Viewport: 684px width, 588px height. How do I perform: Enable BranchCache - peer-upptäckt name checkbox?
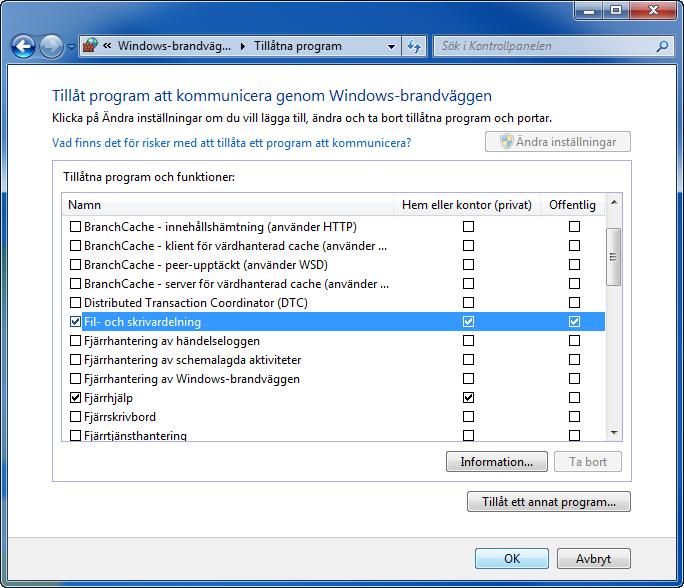[75, 265]
